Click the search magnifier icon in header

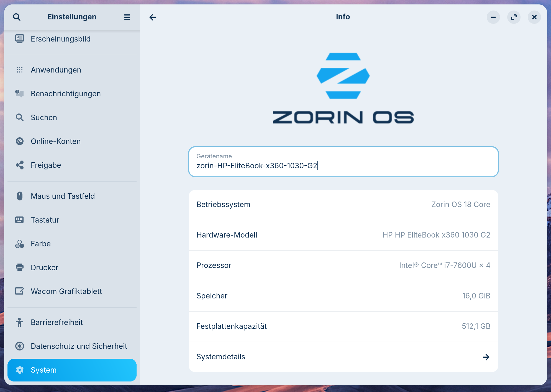click(17, 17)
